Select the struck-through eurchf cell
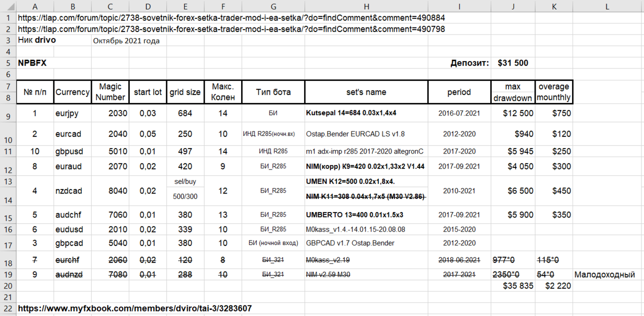 pos(72,260)
